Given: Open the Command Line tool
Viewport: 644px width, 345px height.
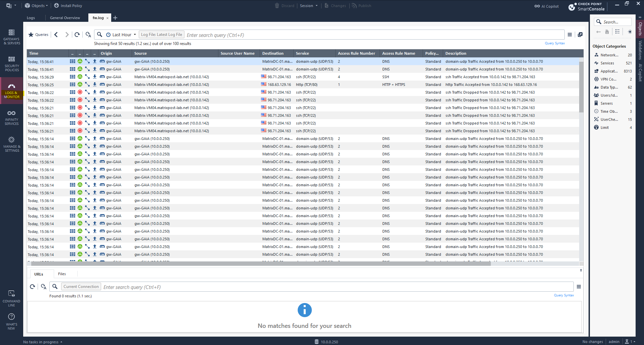Looking at the screenshot, I should (x=11, y=298).
